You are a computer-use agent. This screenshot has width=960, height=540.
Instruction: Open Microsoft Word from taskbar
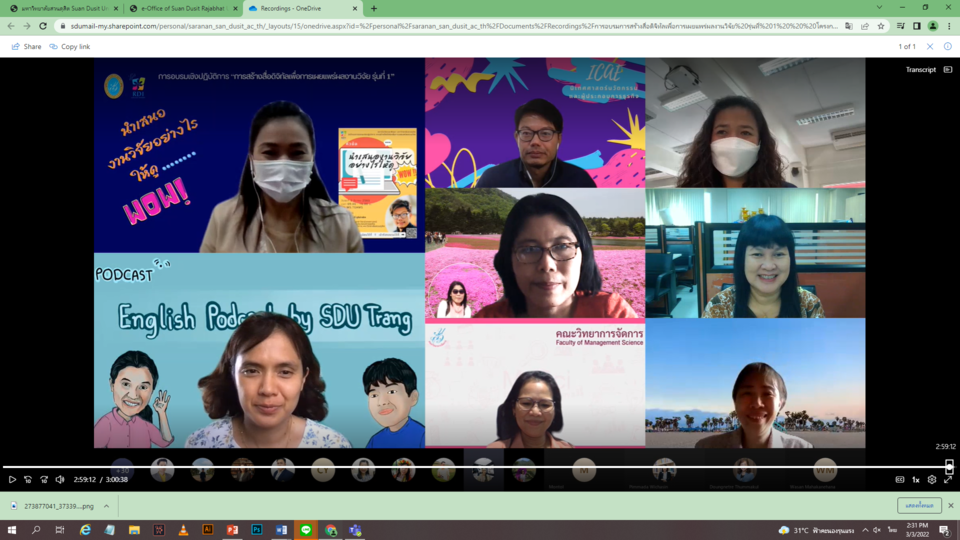(x=281, y=530)
